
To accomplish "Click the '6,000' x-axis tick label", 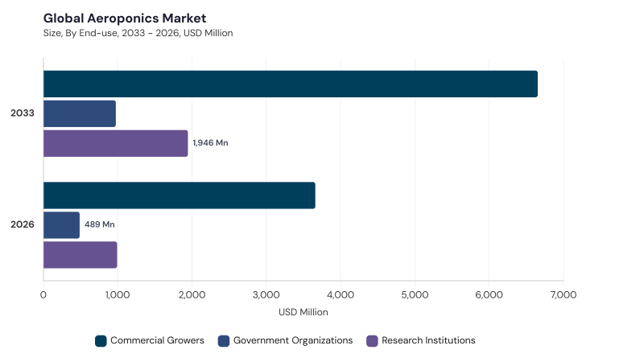I will coord(489,294).
